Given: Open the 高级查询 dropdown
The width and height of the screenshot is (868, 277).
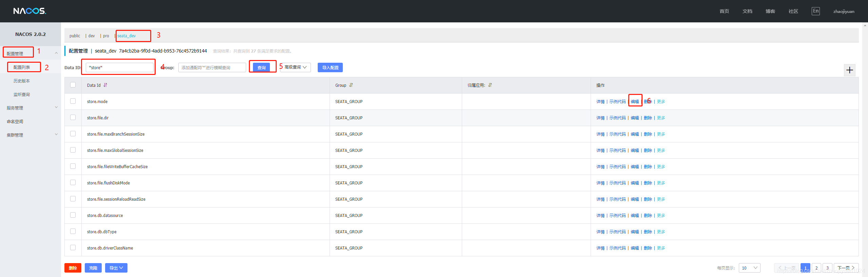Looking at the screenshot, I should point(295,67).
